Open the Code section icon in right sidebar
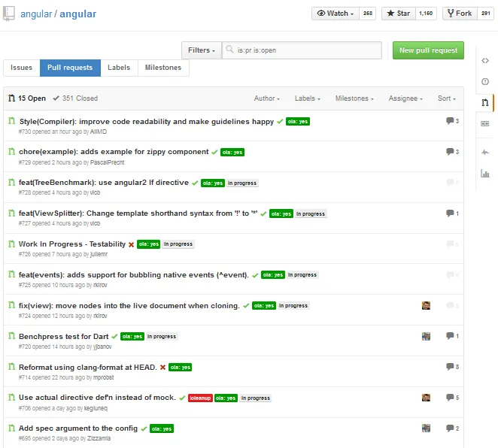This screenshot has height=448, width=498. pyautogui.click(x=485, y=61)
